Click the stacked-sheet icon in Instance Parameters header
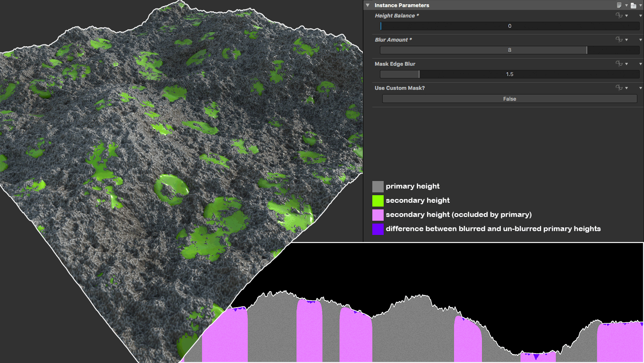The image size is (644, 363). click(633, 5)
